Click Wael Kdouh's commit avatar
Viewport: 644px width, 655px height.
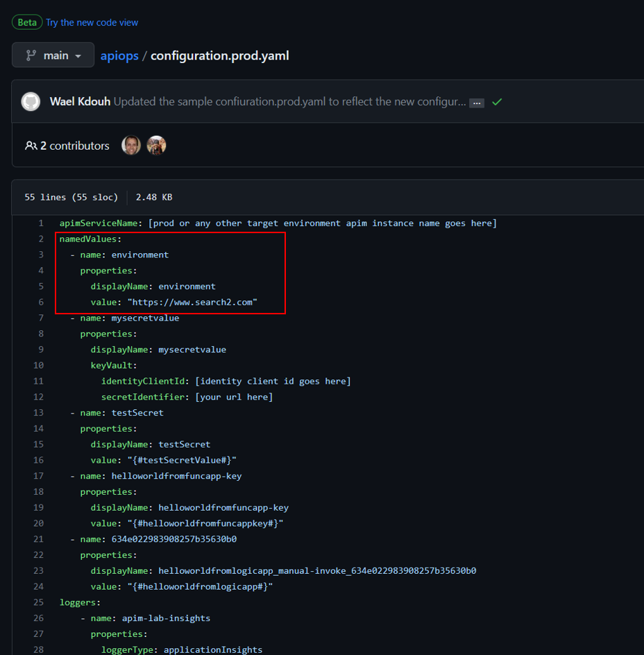click(x=31, y=101)
